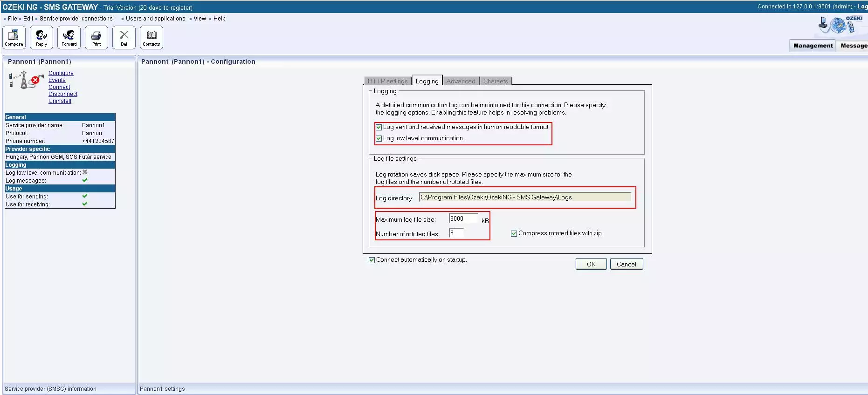Open the View menu
Image resolution: width=868 pixels, height=395 pixels.
pos(200,19)
